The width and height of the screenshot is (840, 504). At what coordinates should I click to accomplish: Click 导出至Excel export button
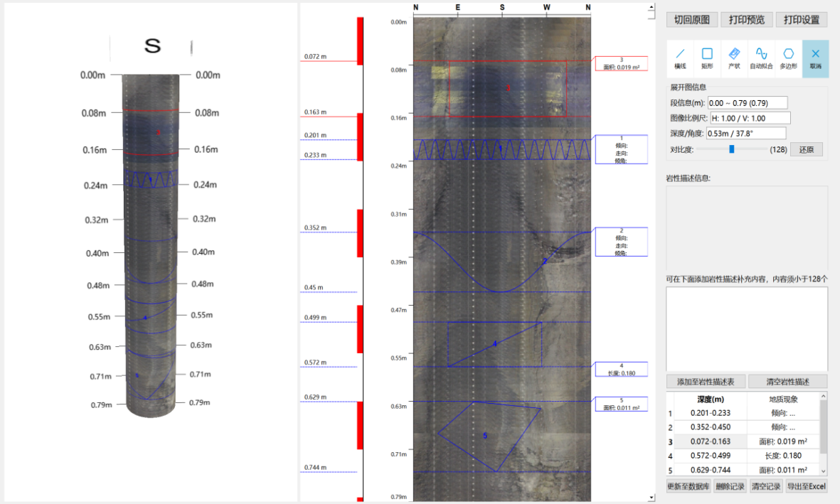click(807, 487)
